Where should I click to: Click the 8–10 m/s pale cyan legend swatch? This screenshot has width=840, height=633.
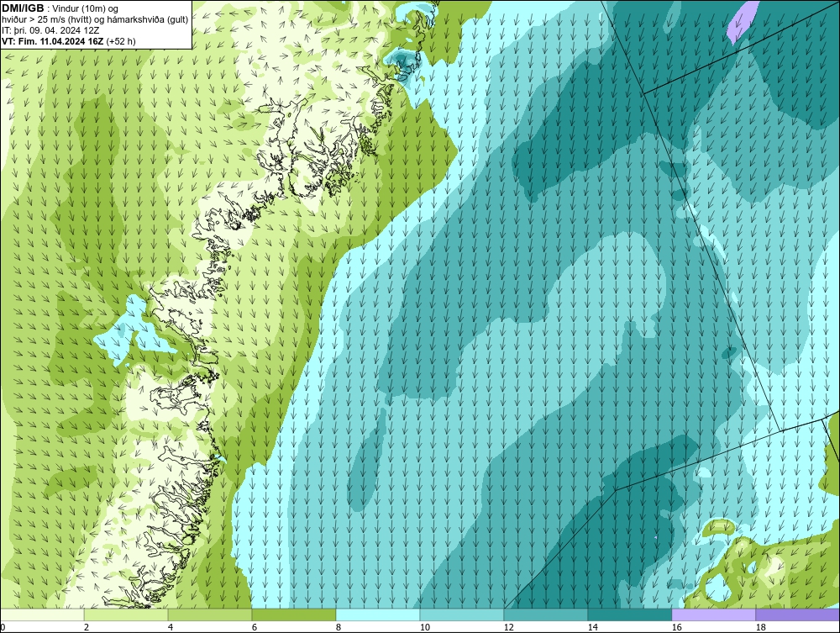click(378, 615)
